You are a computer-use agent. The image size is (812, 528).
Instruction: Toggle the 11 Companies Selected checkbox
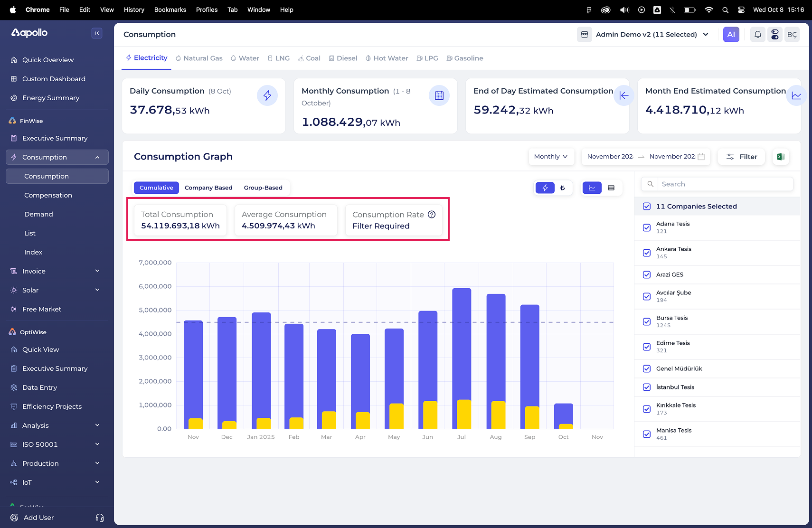[647, 207]
